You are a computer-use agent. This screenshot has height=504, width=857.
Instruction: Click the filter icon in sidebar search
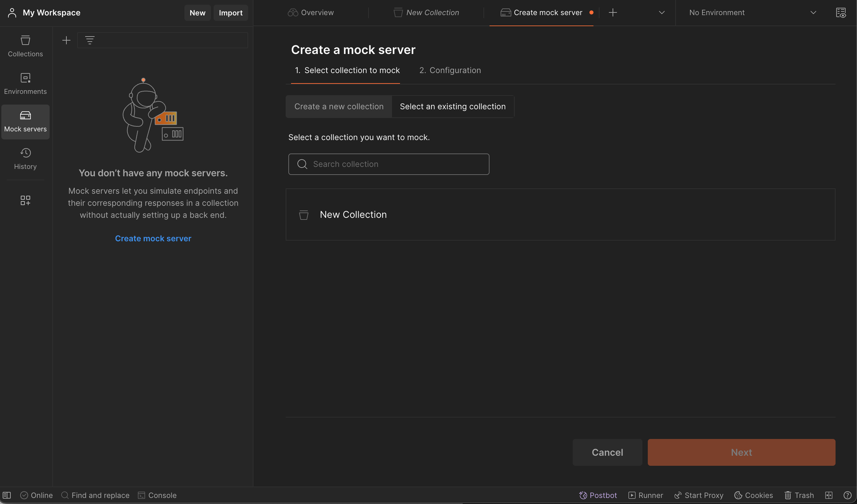coord(90,40)
